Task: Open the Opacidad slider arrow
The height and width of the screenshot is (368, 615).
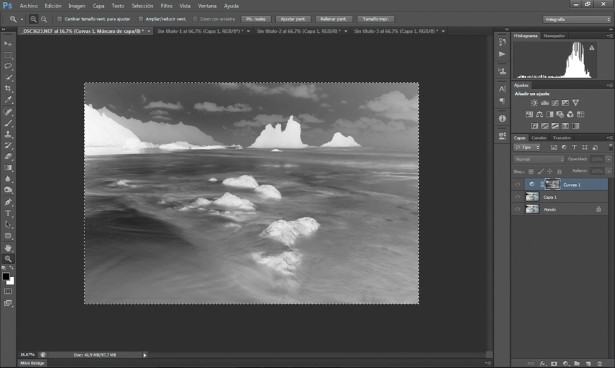Action: tap(608, 159)
